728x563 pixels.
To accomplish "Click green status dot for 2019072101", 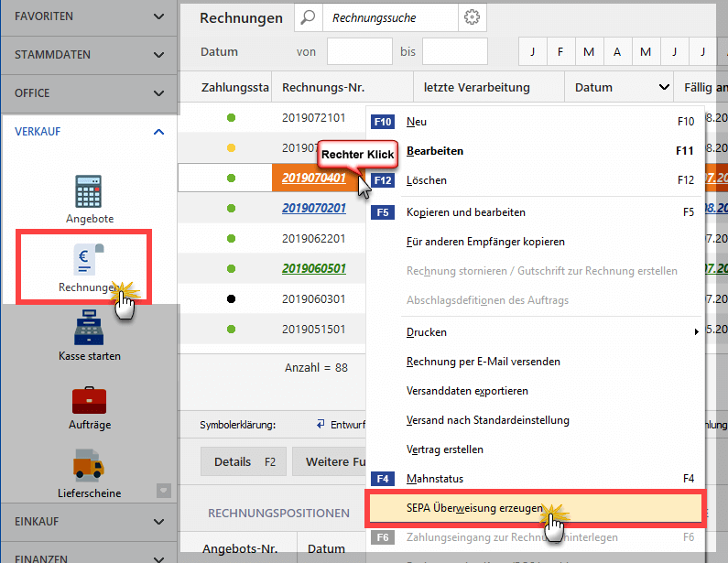I will (x=231, y=118).
